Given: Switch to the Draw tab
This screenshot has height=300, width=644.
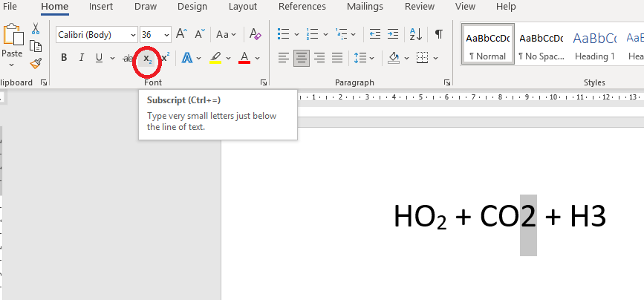Looking at the screenshot, I should point(146,7).
